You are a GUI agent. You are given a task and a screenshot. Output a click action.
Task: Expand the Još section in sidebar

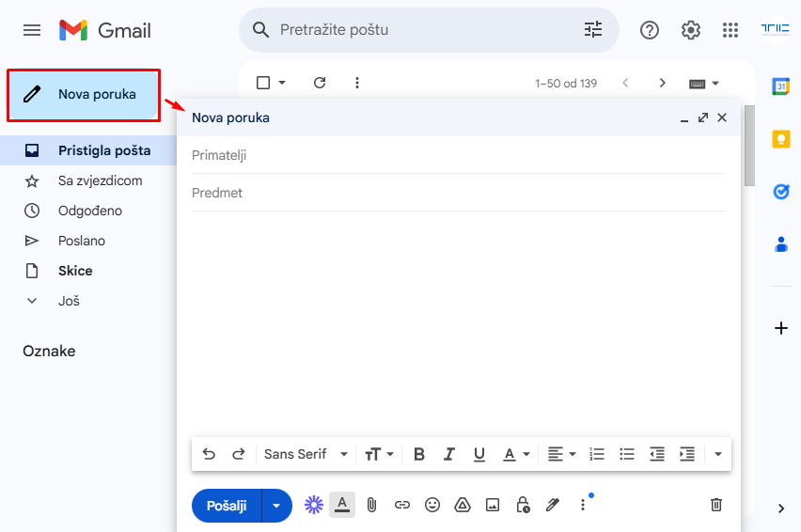69,301
